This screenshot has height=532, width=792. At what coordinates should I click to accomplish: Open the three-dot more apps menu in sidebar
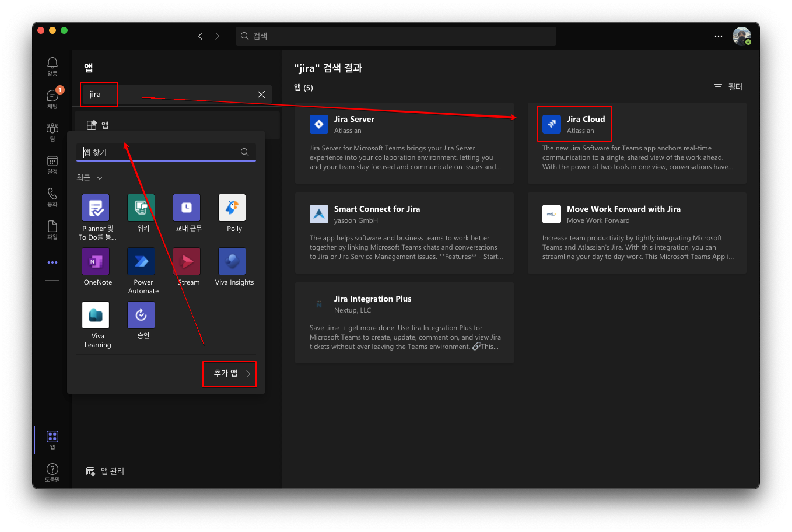pos(52,262)
